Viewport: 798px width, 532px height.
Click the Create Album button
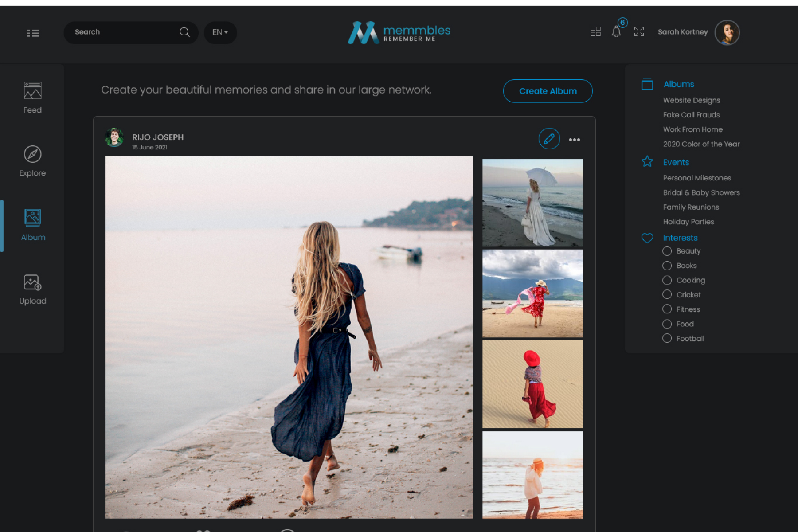[548, 91]
